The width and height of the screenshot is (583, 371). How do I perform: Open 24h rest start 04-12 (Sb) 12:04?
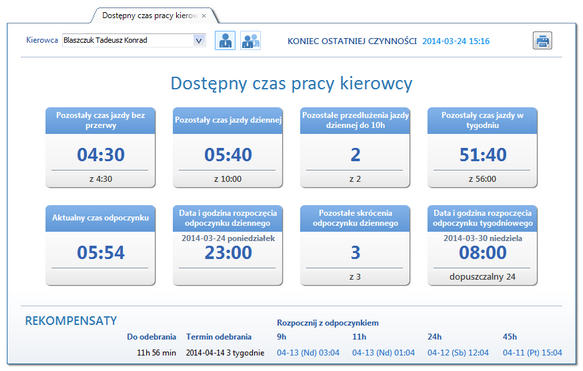pos(458,352)
